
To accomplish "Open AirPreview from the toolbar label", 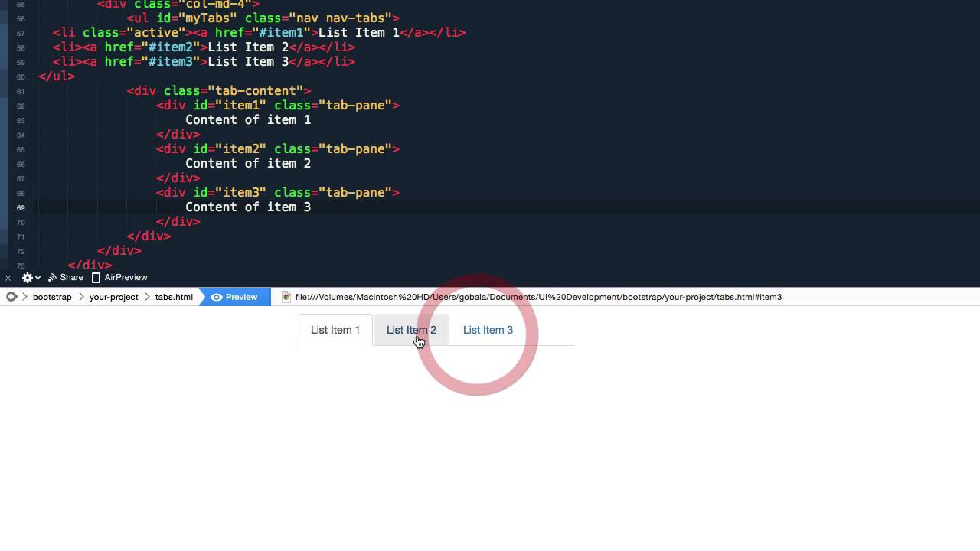I will pos(126,278).
